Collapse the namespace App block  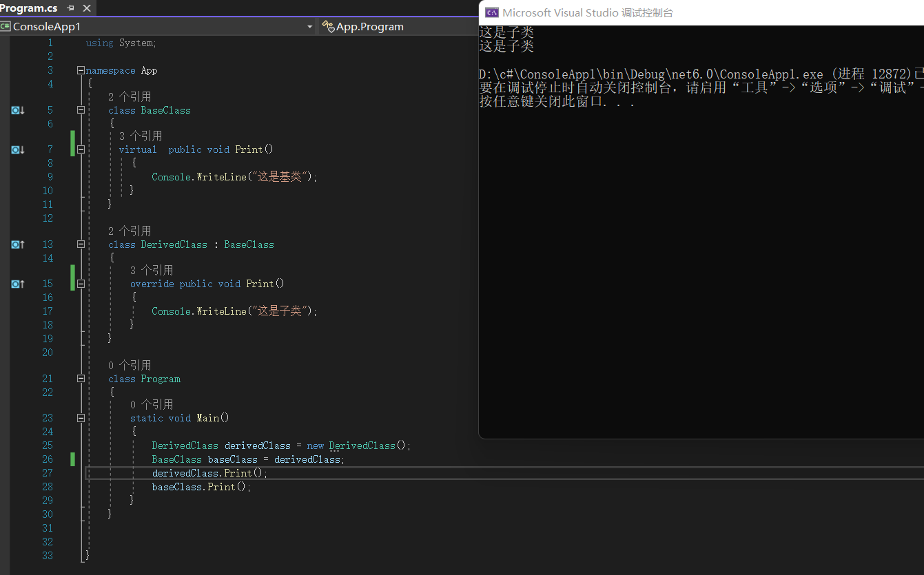point(81,70)
